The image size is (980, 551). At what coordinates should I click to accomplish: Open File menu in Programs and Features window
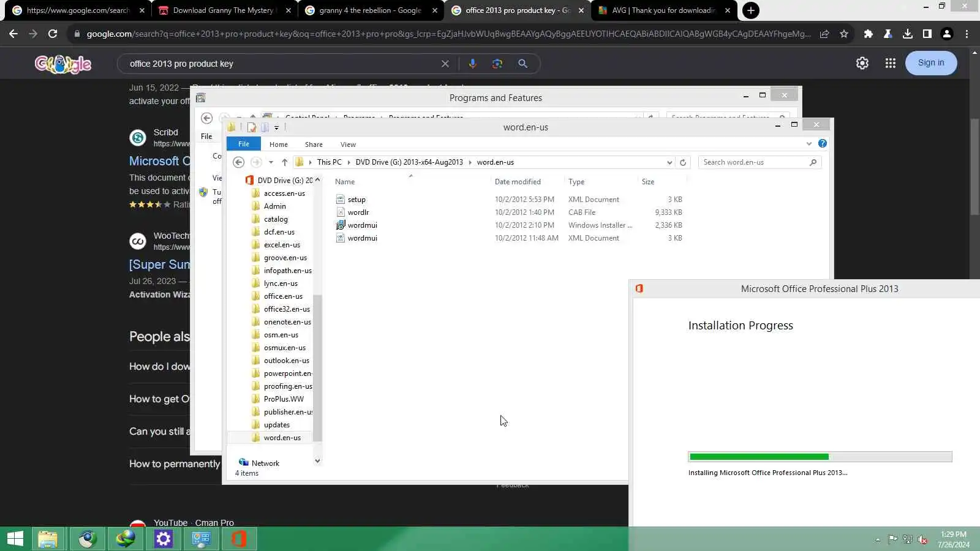pos(206,137)
